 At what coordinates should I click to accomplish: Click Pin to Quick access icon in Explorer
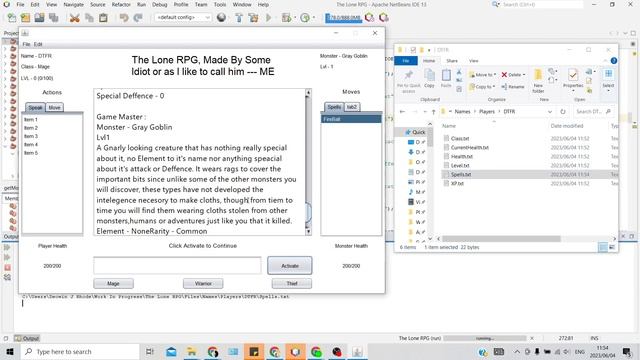408,75
